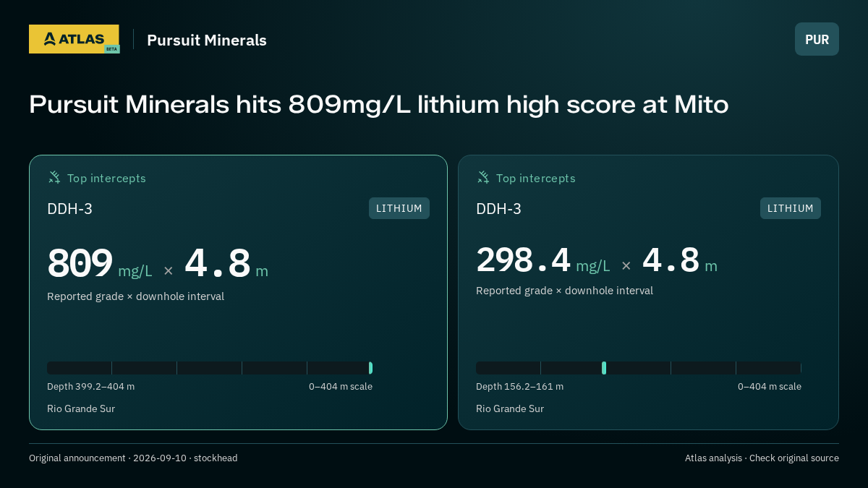Click the LITHIUM tag in the 809 mg/L card
Viewport: 868px width, 488px height.
tap(399, 208)
